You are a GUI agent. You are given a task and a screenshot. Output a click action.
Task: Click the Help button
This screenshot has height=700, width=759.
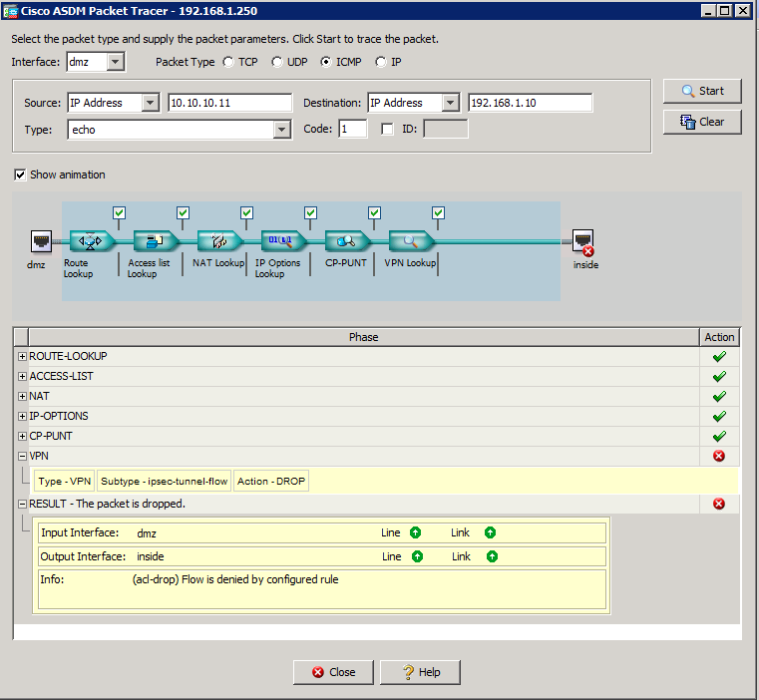[x=420, y=672]
